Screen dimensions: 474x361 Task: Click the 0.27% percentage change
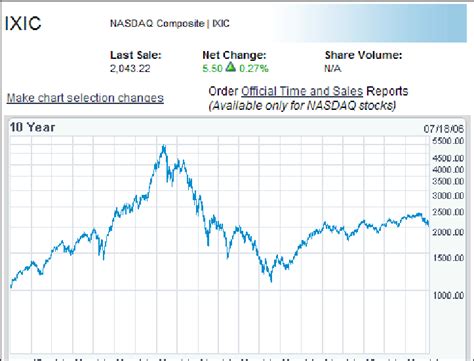tap(254, 68)
